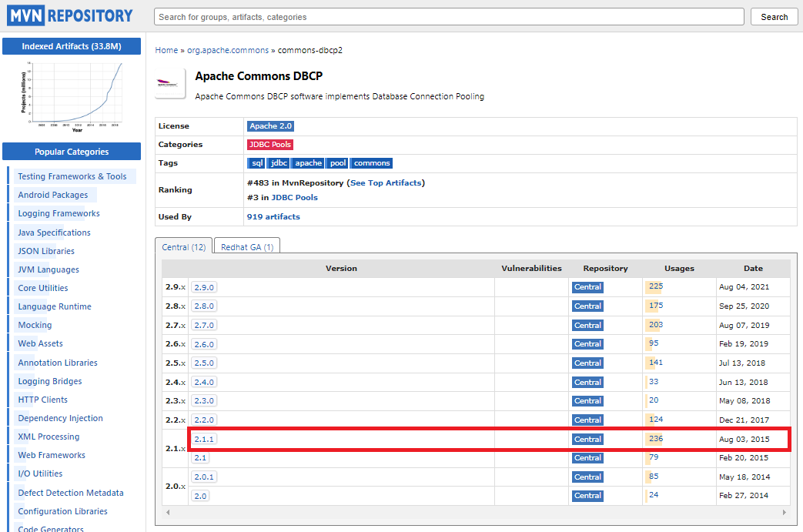Select the sql tag
Image resolution: width=803 pixels, height=532 pixels.
pyautogui.click(x=256, y=162)
